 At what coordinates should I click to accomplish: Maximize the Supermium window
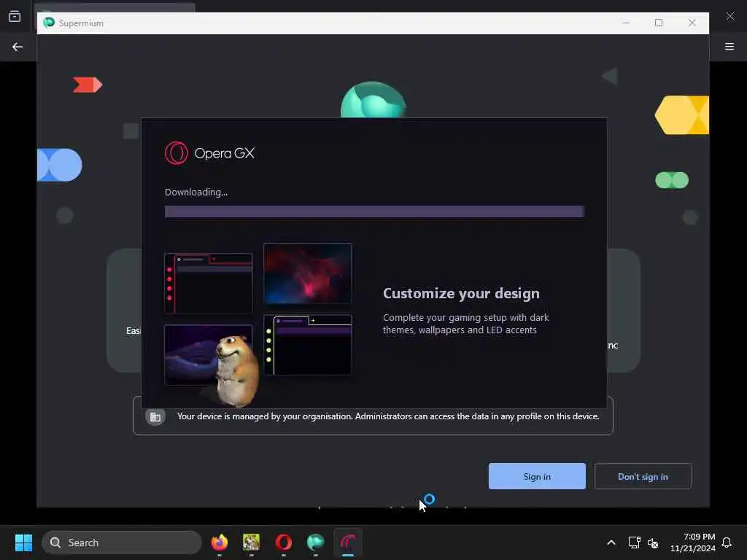point(659,23)
